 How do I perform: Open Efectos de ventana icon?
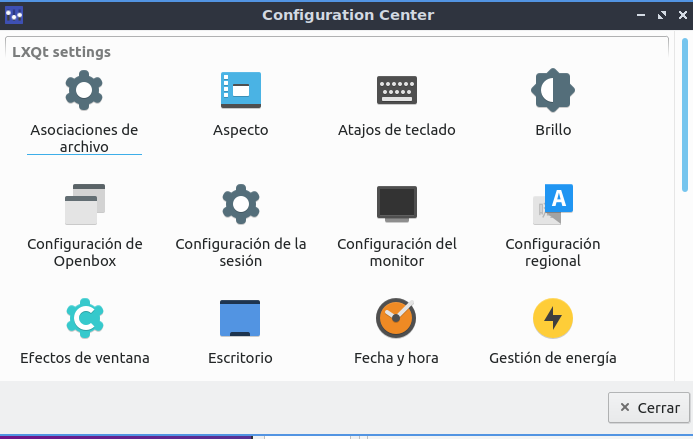(x=84, y=318)
